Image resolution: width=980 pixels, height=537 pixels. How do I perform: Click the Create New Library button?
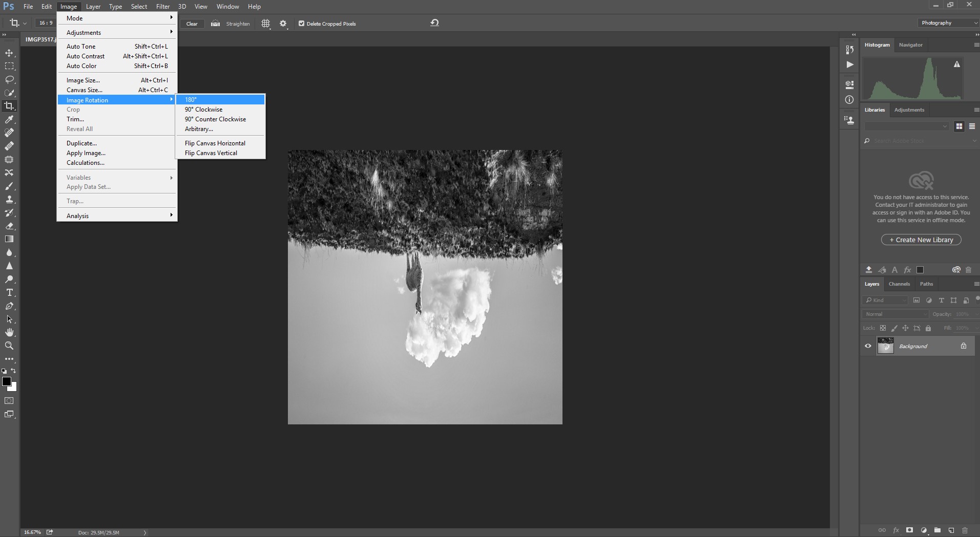click(x=921, y=240)
